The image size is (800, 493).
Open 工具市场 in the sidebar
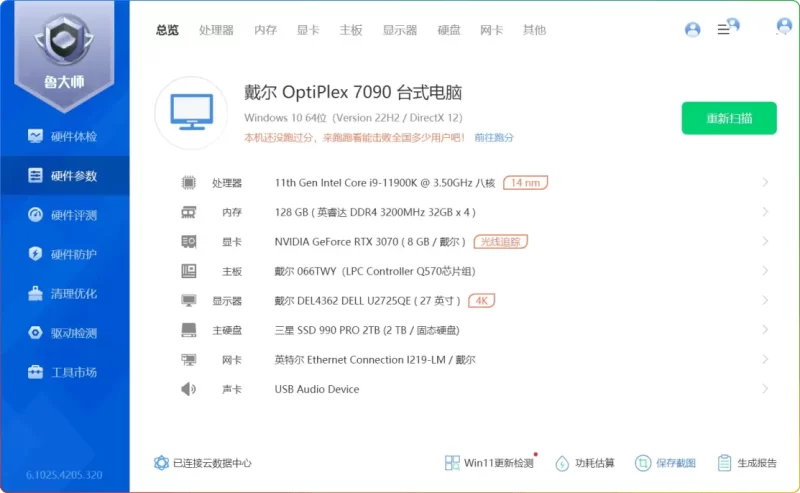[x=64, y=372]
